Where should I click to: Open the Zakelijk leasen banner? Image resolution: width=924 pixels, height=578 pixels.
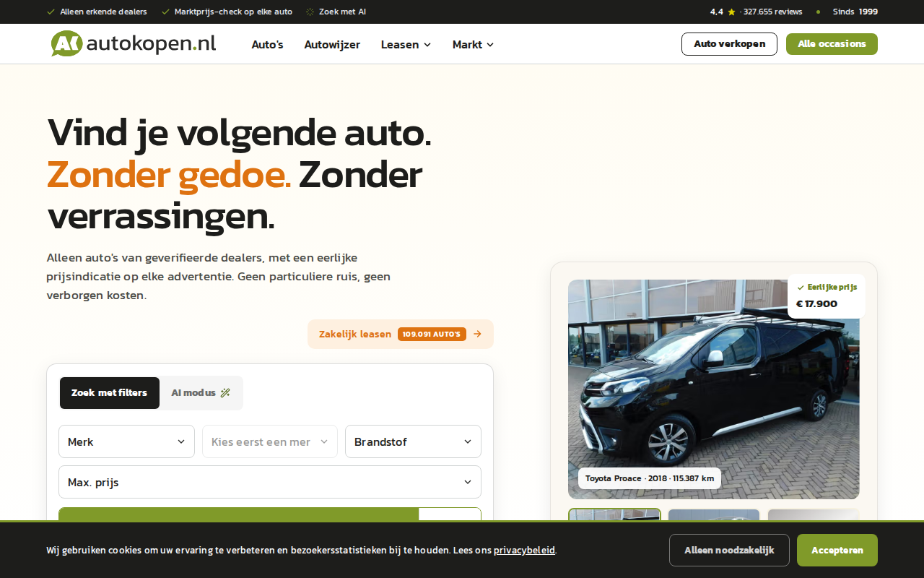(401, 335)
